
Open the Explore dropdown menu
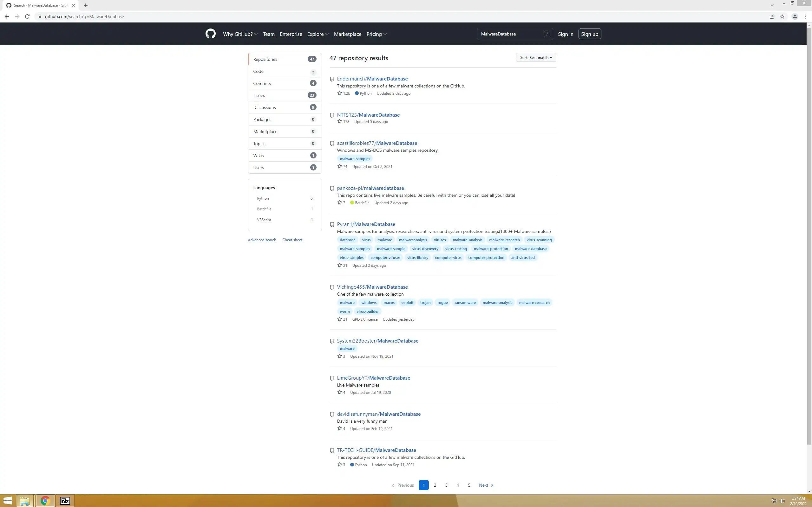tap(318, 34)
